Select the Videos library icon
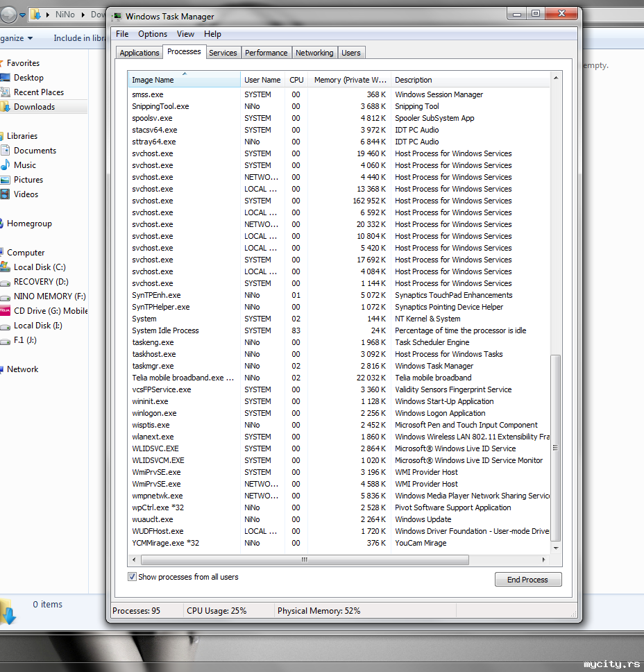Viewport: 644px width, 672px height. click(5, 194)
